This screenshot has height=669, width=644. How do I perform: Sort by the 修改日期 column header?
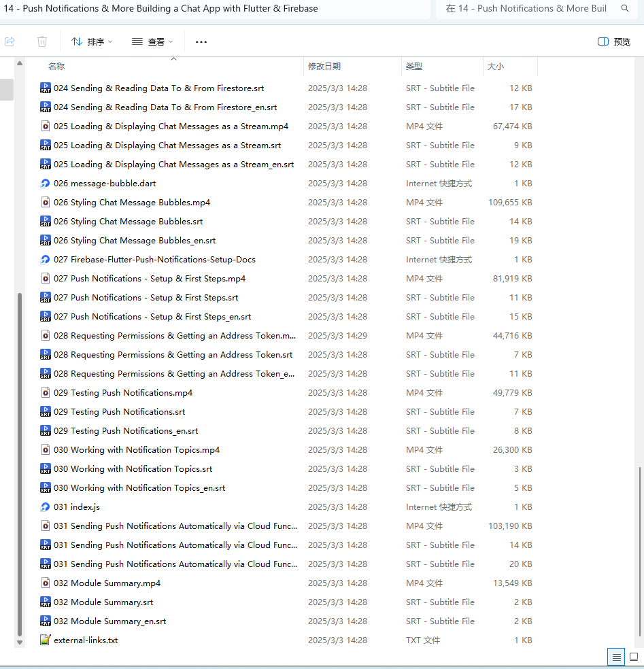324,67
